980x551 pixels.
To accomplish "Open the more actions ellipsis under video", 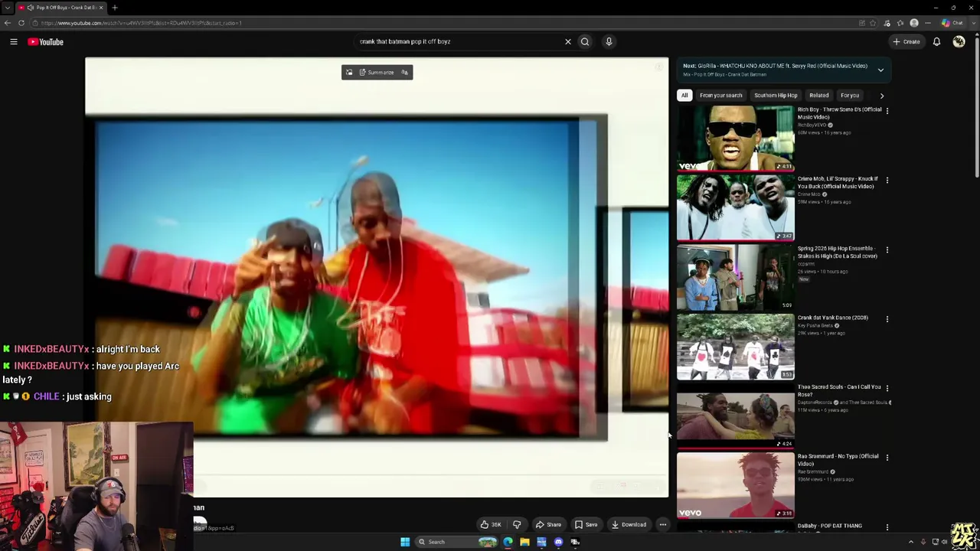I will tap(663, 524).
